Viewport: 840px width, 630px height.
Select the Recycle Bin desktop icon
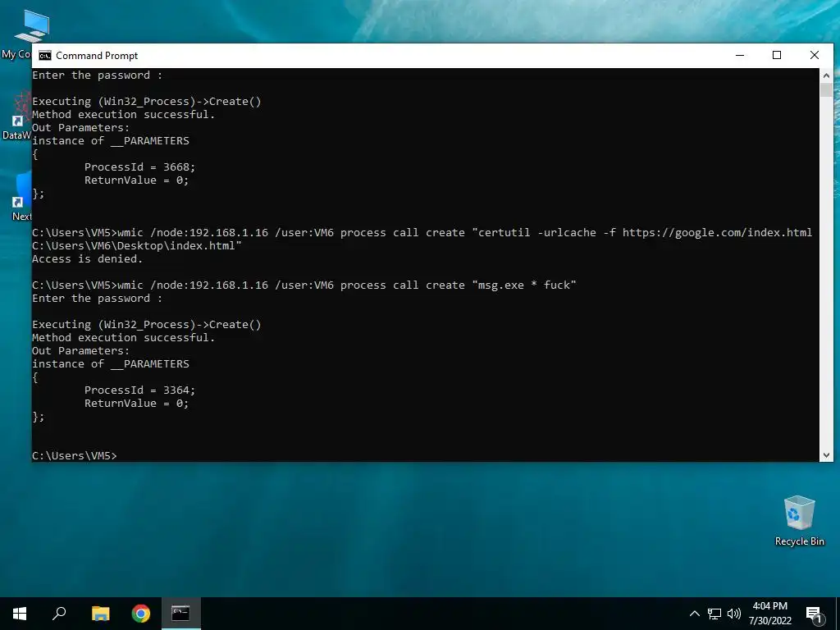click(799, 521)
